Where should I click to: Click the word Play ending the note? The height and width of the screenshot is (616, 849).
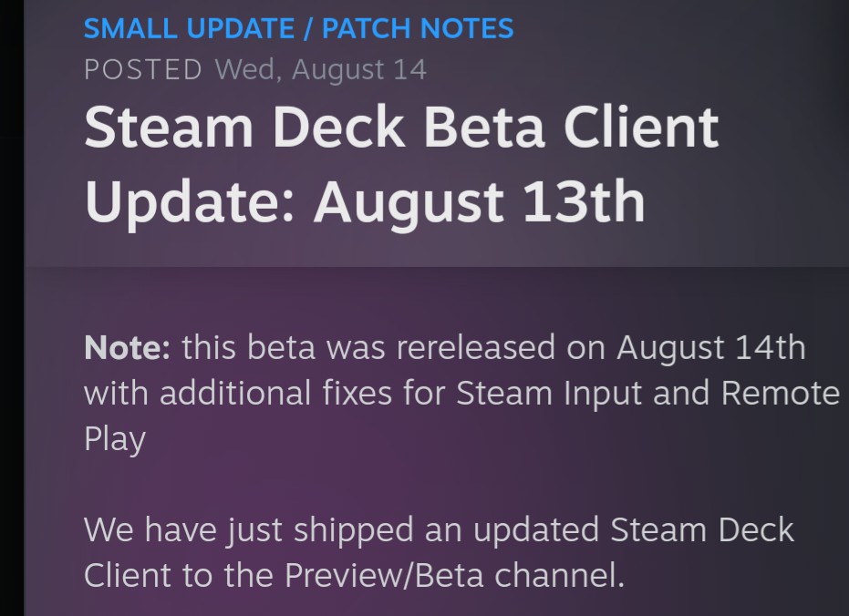115,440
